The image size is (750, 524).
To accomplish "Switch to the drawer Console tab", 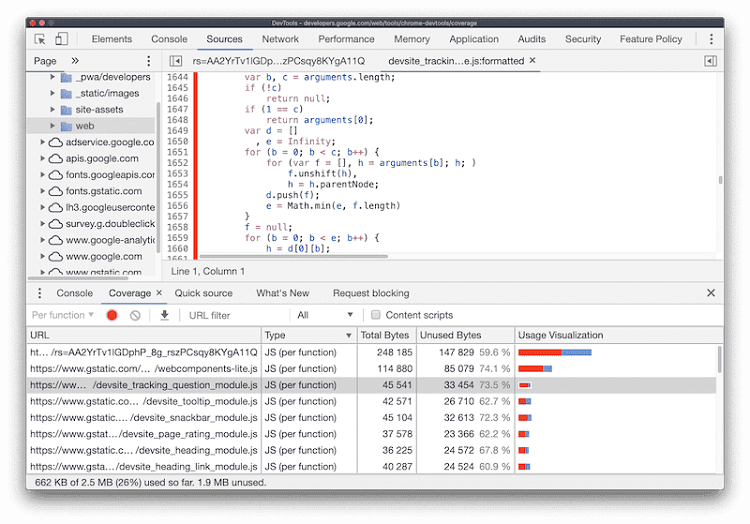I will 75,293.
